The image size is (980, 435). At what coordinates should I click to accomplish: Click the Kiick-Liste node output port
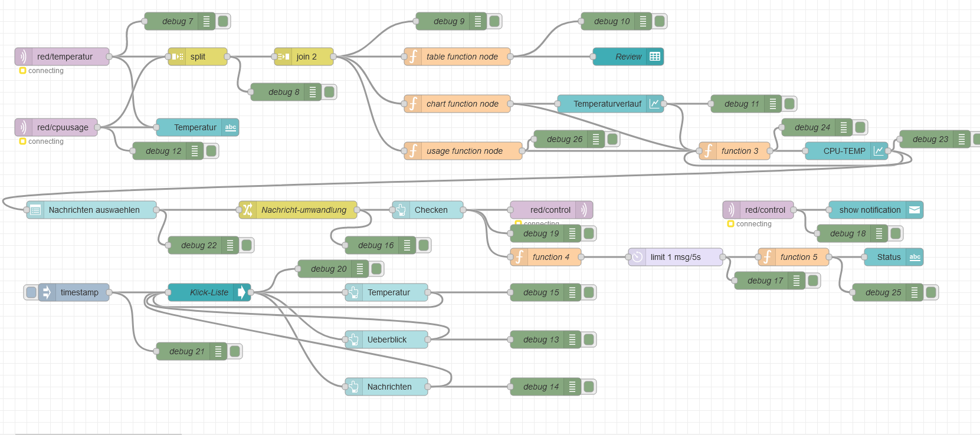point(251,292)
